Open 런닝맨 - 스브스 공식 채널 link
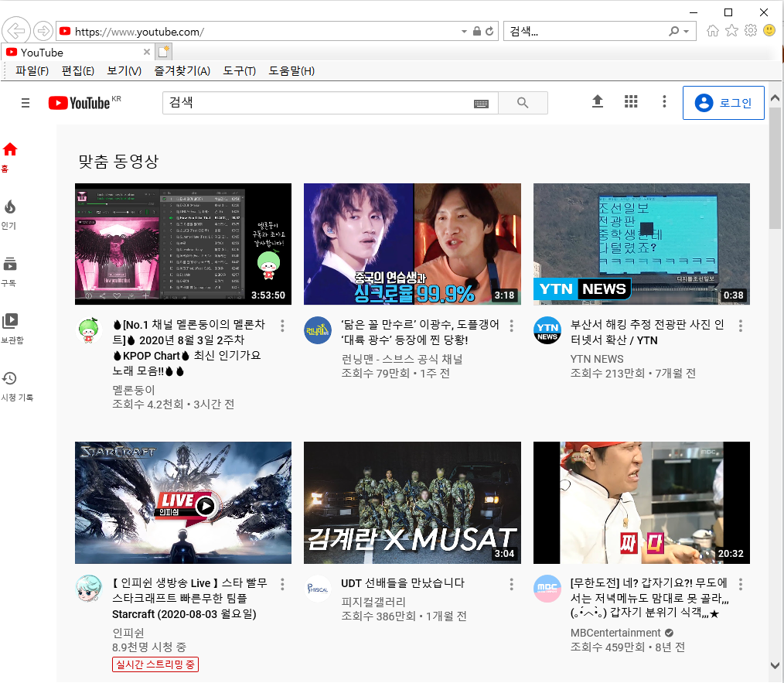 pos(402,359)
